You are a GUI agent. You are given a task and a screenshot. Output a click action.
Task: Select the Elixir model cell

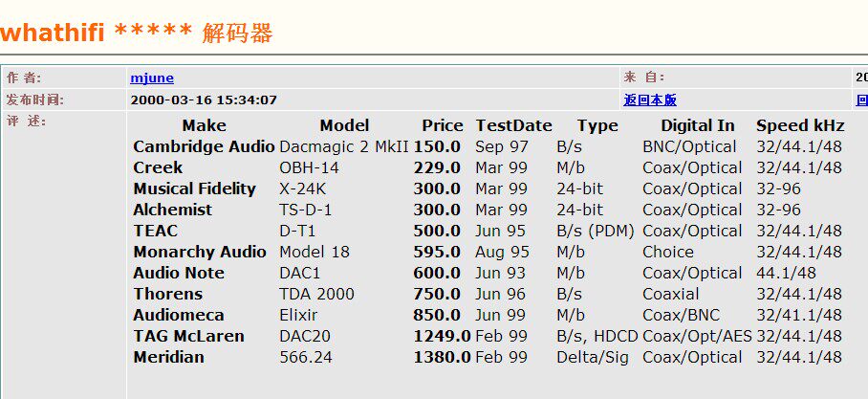(x=298, y=316)
